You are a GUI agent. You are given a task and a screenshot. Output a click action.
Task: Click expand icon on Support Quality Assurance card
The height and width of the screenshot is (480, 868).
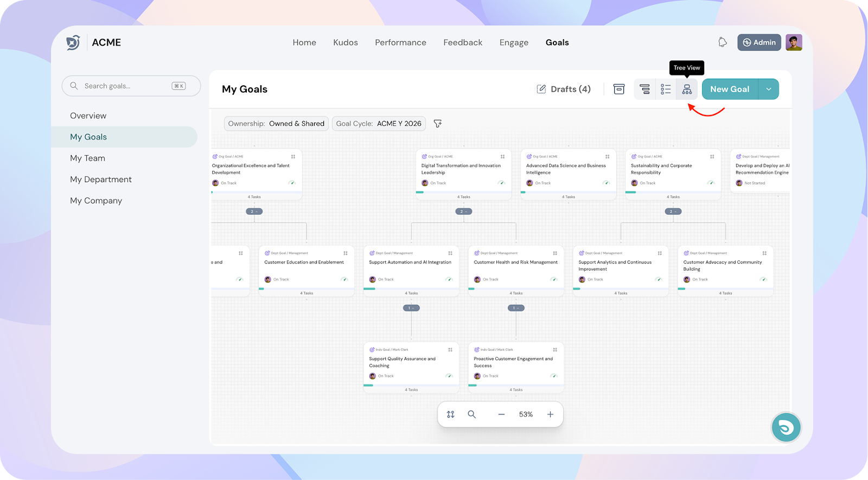coord(450,350)
